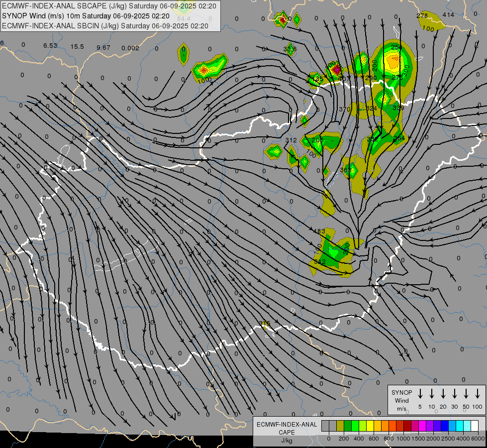This screenshot has width=487, height=448.
Task: Click the SBCIN title line text
Action: [105, 26]
